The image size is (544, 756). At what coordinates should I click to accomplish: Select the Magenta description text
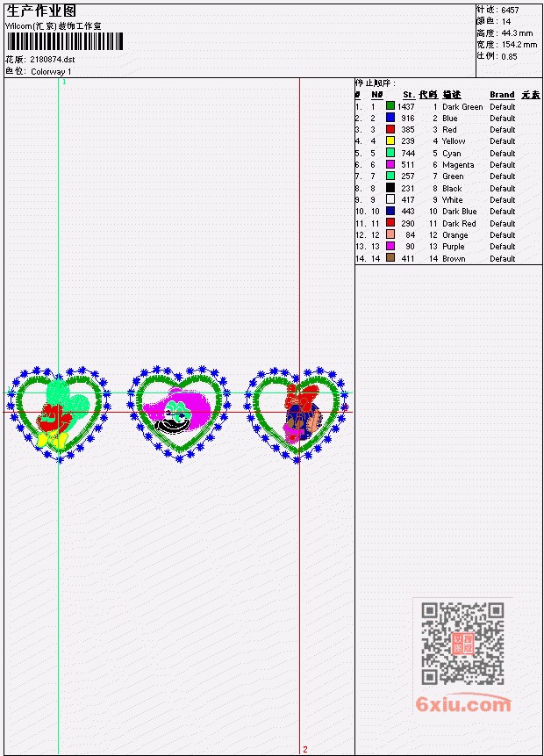pyautogui.click(x=458, y=165)
